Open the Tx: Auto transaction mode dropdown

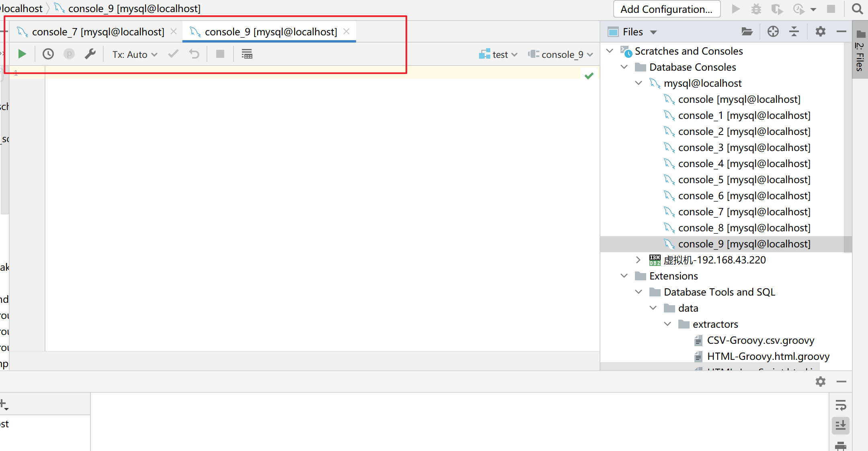(x=135, y=55)
